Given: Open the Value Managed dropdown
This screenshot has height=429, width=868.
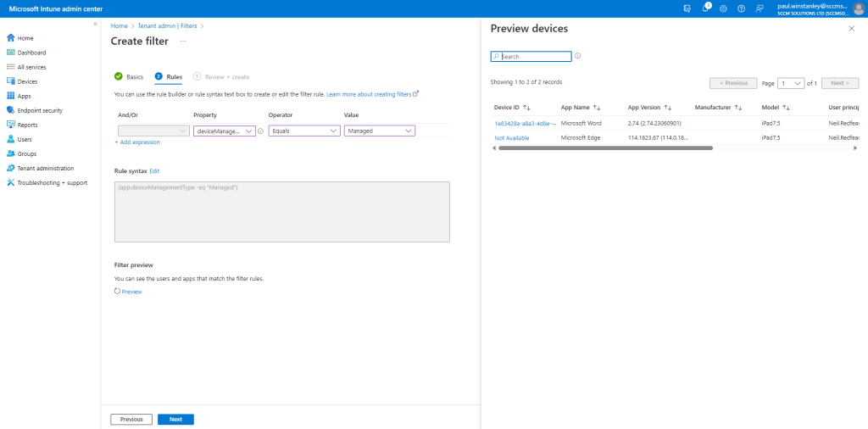Looking at the screenshot, I should pos(379,131).
